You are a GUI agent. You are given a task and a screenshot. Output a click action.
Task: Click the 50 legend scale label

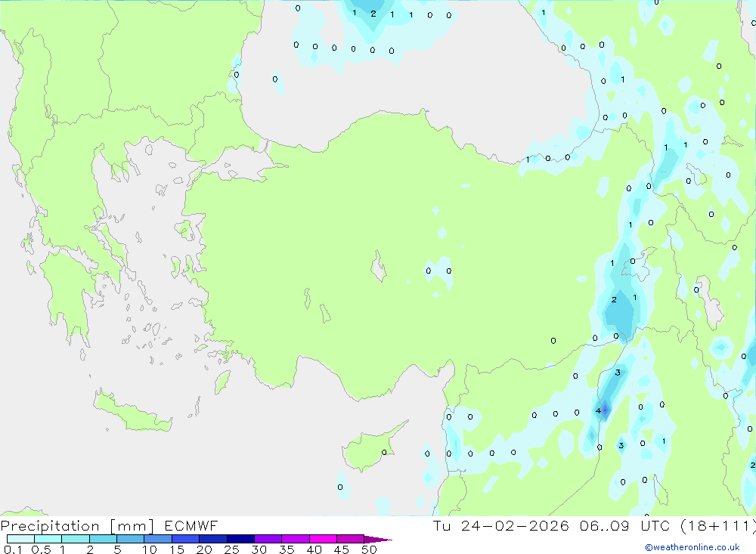(369, 549)
